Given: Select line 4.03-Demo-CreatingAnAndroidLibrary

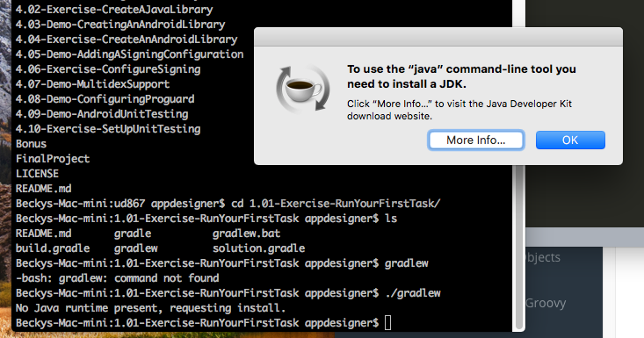Looking at the screenshot, I should click(x=120, y=25).
